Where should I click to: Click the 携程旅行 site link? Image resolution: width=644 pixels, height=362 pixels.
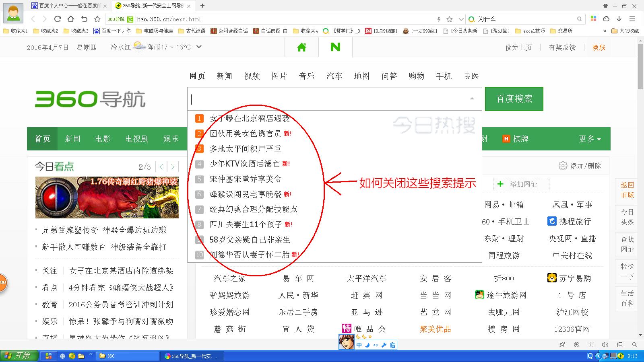point(570,221)
